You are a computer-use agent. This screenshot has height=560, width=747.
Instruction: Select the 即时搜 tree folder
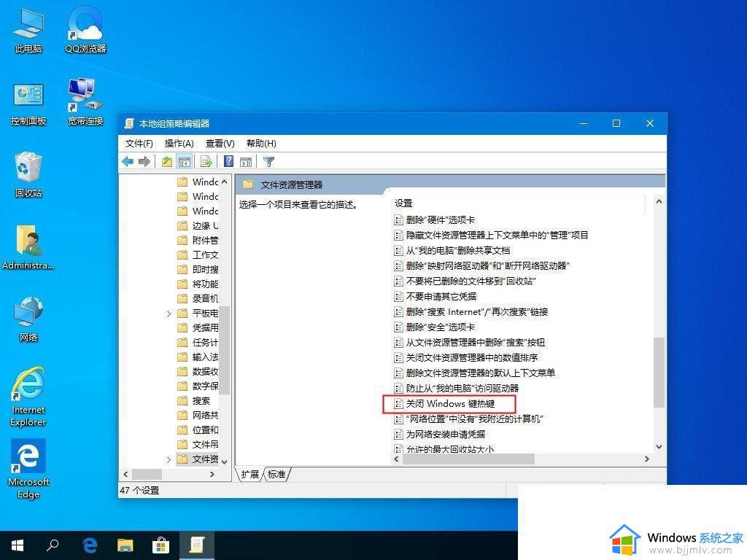click(198, 270)
